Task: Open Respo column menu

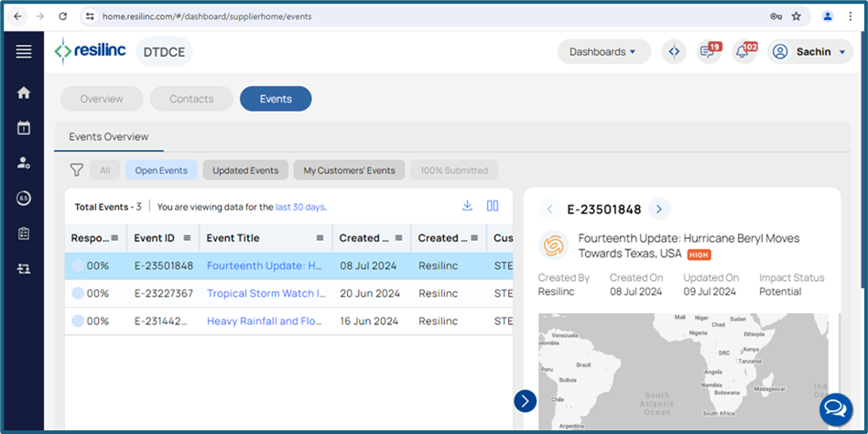Action: point(115,238)
